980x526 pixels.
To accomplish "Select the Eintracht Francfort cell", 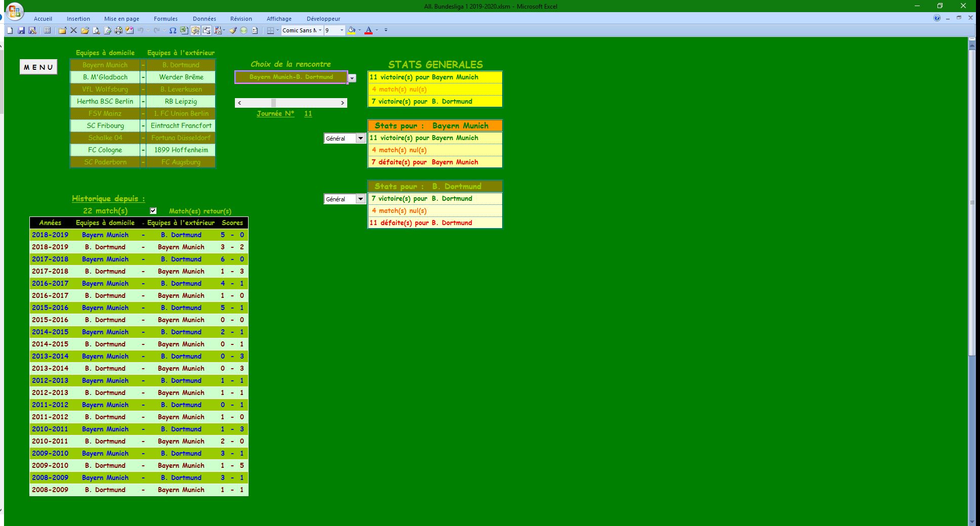I will coord(181,125).
